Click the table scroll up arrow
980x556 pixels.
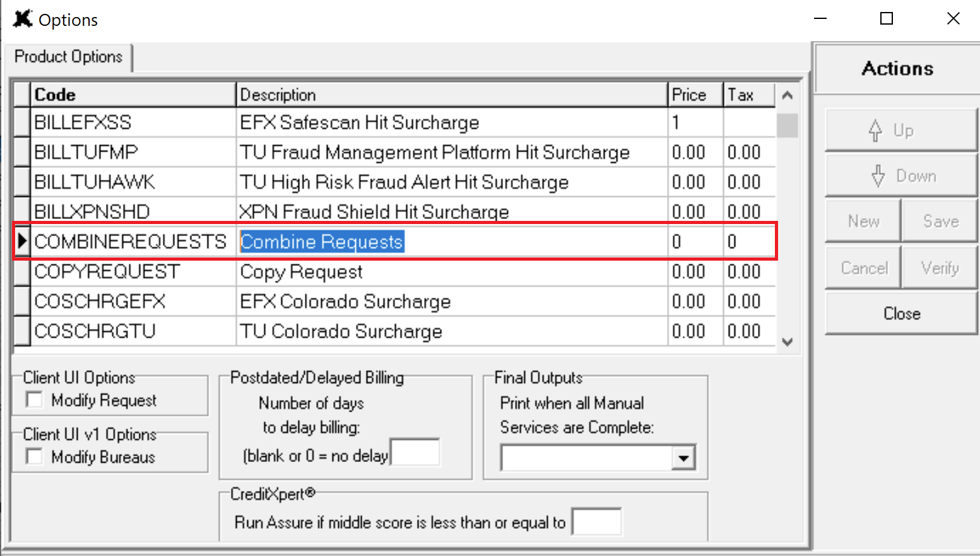tap(787, 95)
